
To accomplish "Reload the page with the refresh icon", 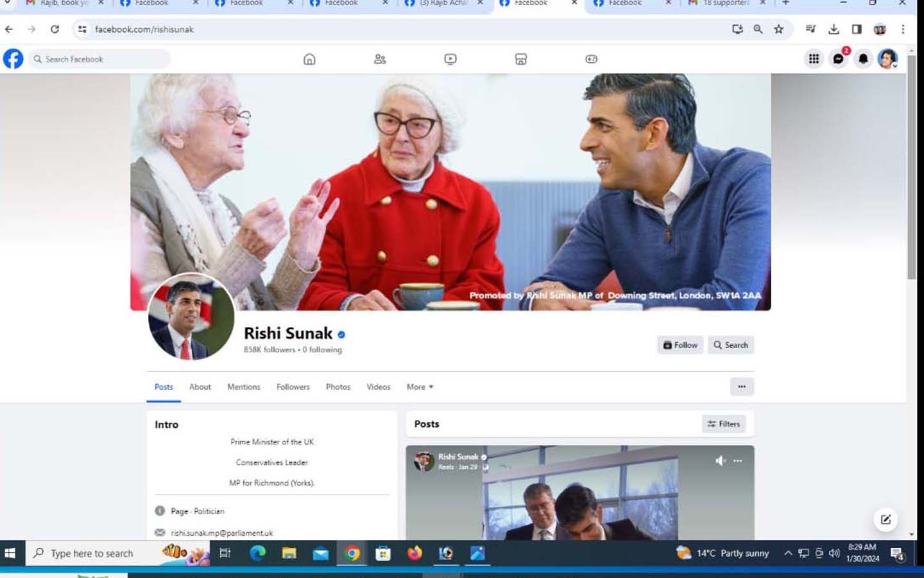I will [x=55, y=29].
